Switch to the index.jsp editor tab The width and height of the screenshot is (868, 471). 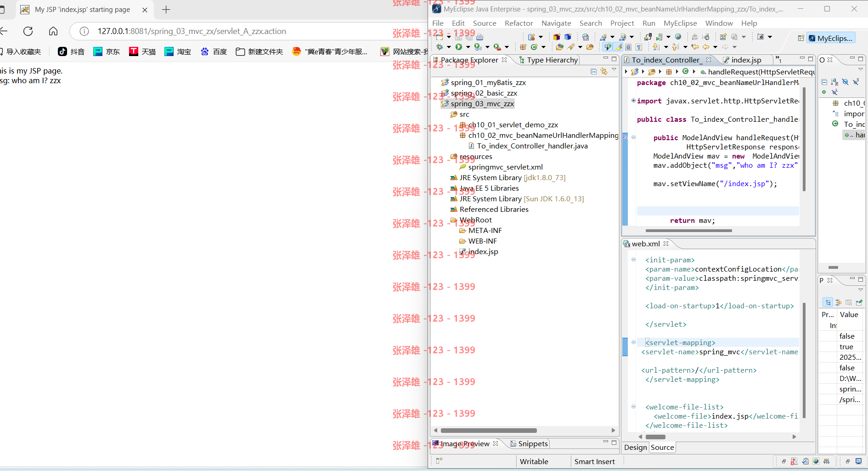742,60
